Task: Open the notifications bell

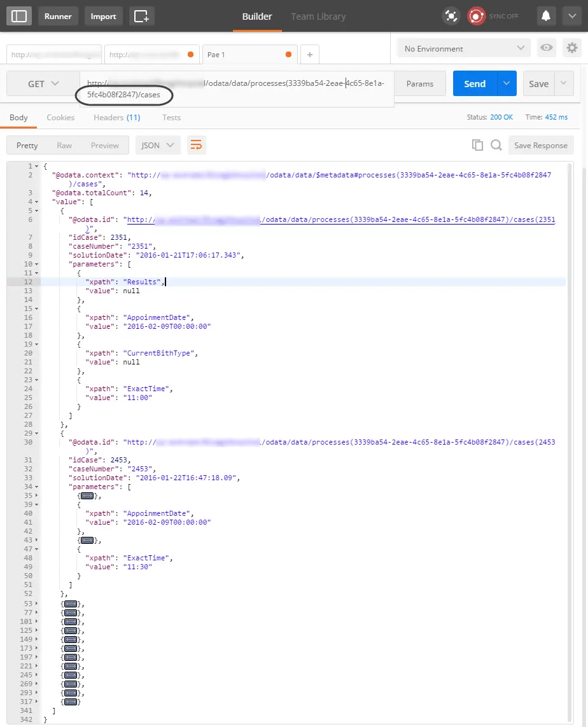Action: pyautogui.click(x=546, y=16)
